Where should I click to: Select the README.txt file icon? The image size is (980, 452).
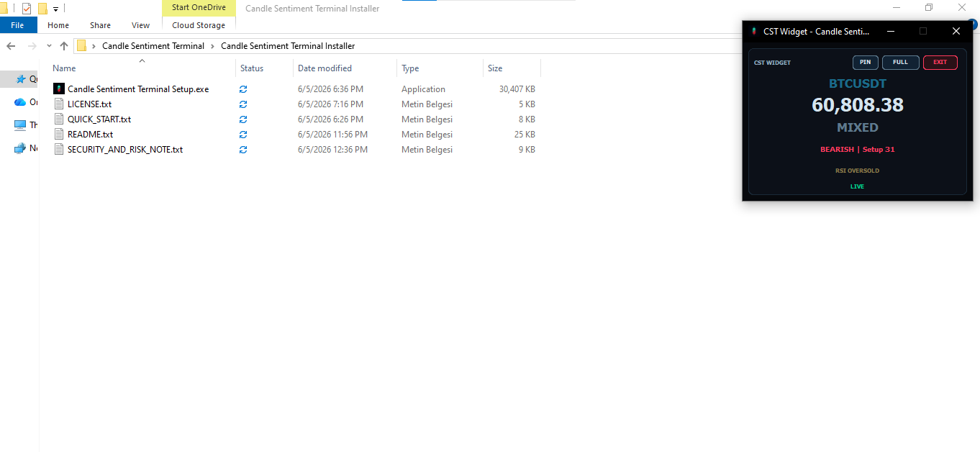[59, 135]
